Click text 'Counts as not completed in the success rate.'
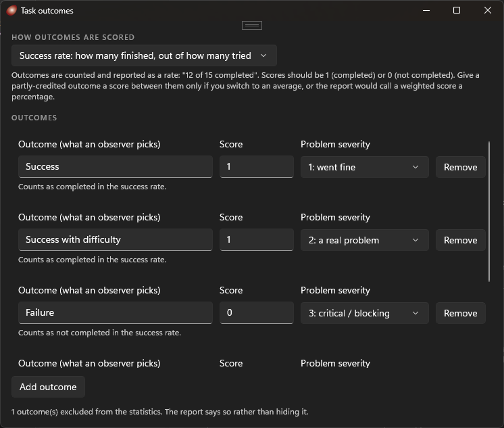 tap(99, 333)
